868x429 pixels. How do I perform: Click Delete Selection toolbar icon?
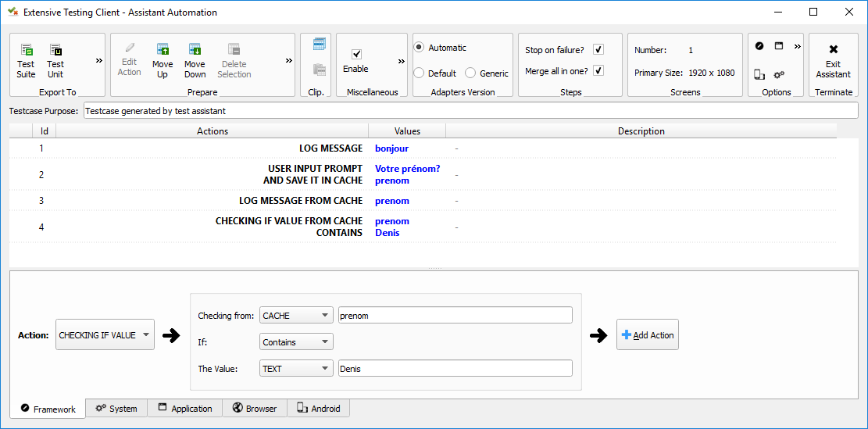pyautogui.click(x=234, y=48)
